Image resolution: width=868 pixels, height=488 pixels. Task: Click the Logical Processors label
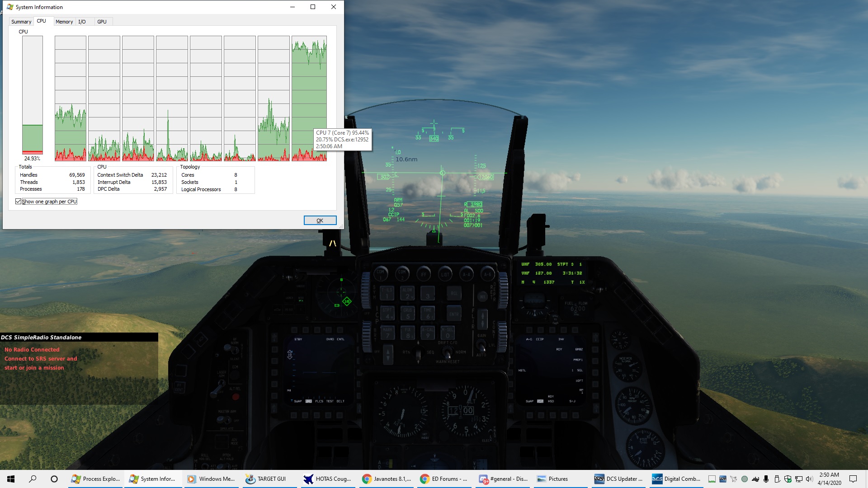201,189
